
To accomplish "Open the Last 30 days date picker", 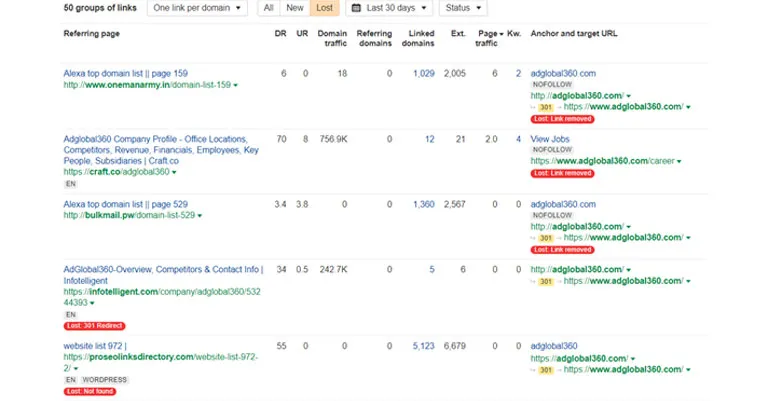I will pyautogui.click(x=389, y=8).
